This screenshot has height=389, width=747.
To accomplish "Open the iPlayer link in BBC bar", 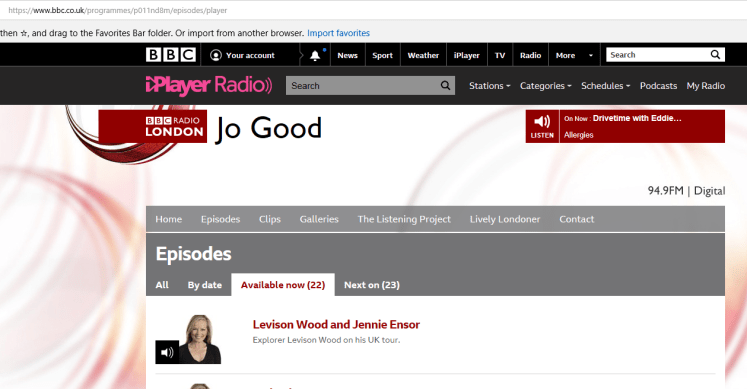I will pyautogui.click(x=466, y=55).
